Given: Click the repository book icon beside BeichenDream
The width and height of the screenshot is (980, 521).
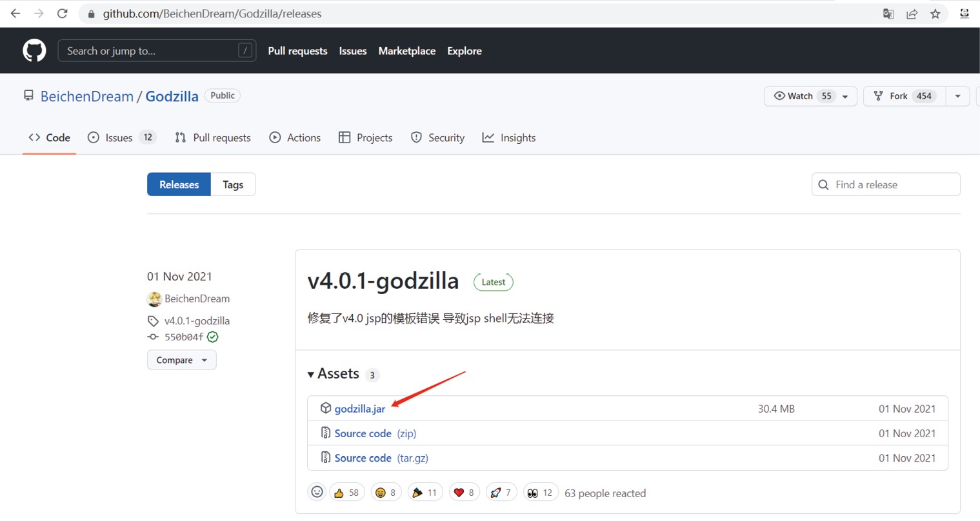Looking at the screenshot, I should pyautogui.click(x=28, y=95).
